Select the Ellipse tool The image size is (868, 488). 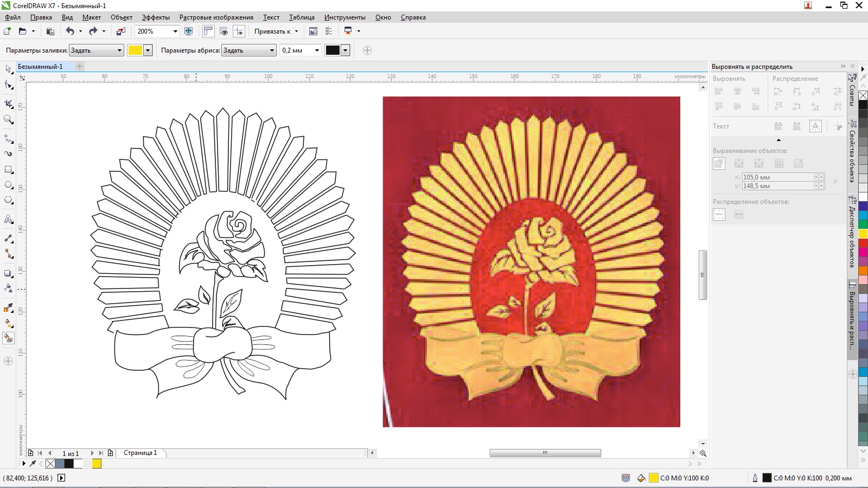pyautogui.click(x=8, y=185)
